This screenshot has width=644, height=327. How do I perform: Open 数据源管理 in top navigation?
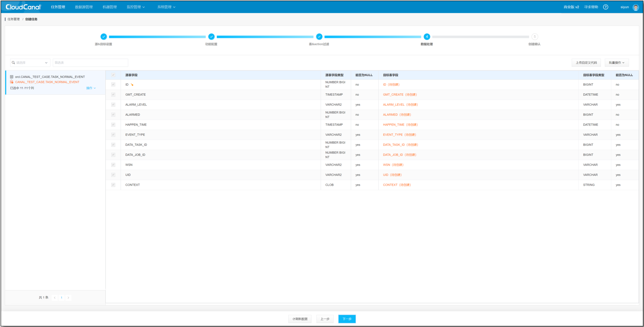coord(84,7)
